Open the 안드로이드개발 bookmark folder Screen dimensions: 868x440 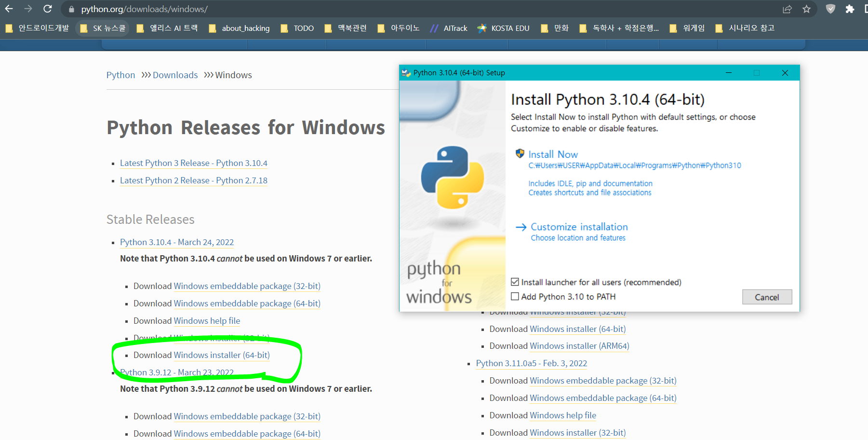pyautogui.click(x=37, y=28)
